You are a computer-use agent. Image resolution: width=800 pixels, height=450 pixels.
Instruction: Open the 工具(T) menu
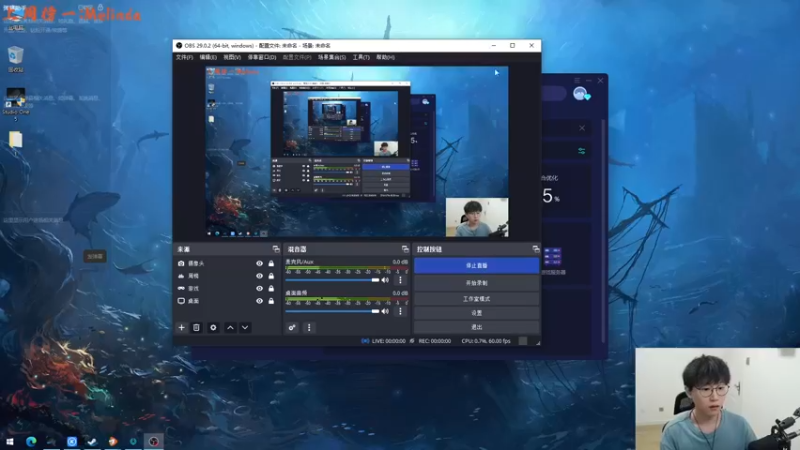pos(361,58)
